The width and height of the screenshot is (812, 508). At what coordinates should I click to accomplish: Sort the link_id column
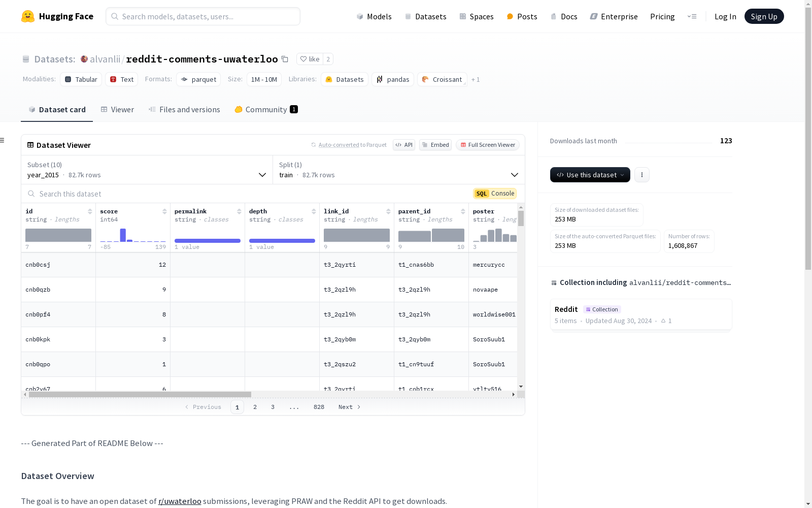(388, 211)
